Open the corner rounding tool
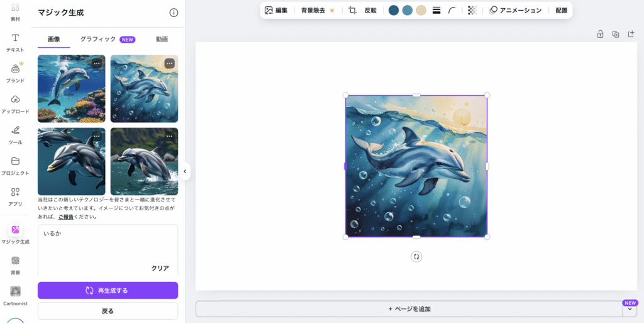The image size is (644, 323). (452, 10)
